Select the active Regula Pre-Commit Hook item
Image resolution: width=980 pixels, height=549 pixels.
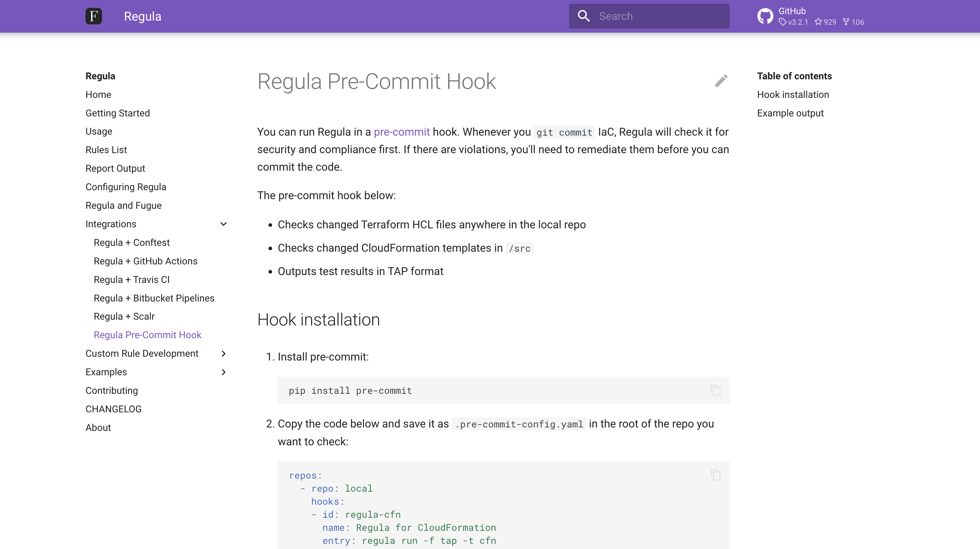tap(148, 335)
